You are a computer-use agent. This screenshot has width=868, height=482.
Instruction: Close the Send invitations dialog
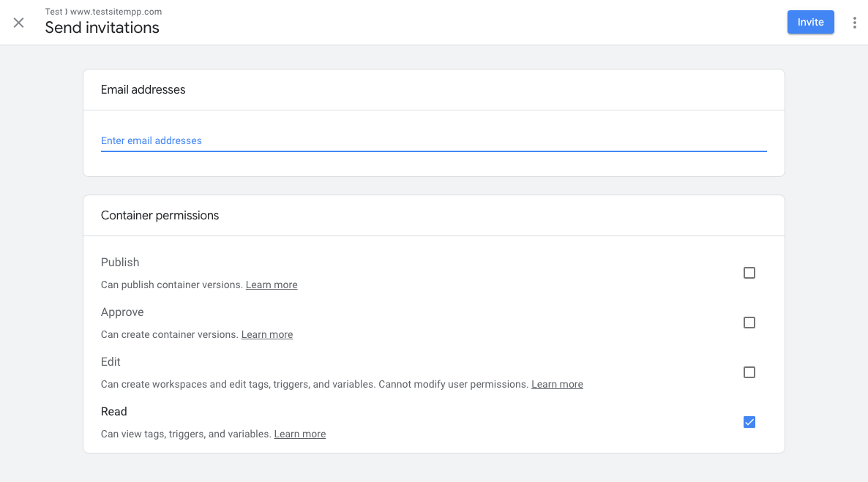click(19, 23)
